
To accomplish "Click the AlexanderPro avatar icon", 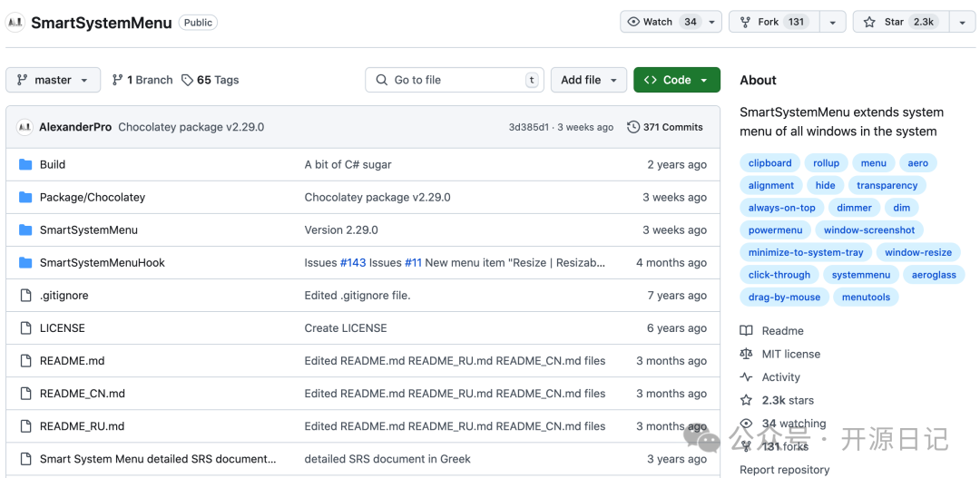I will (x=24, y=127).
